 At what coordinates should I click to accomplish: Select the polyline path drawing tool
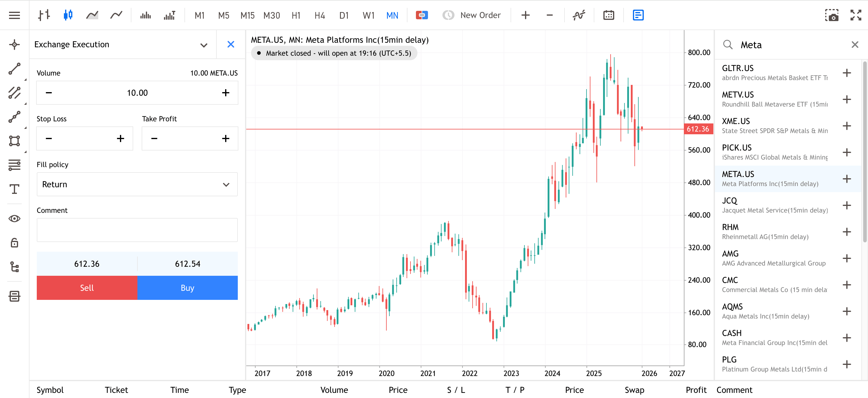coord(14,117)
